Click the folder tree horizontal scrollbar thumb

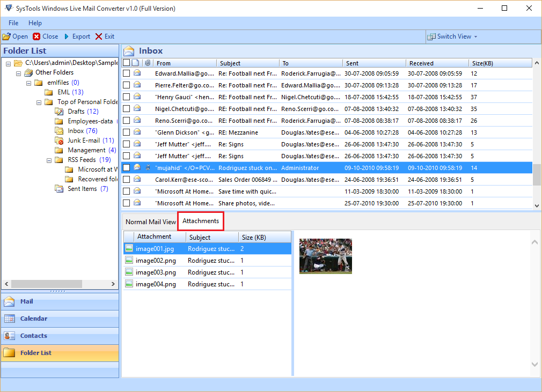point(47,284)
